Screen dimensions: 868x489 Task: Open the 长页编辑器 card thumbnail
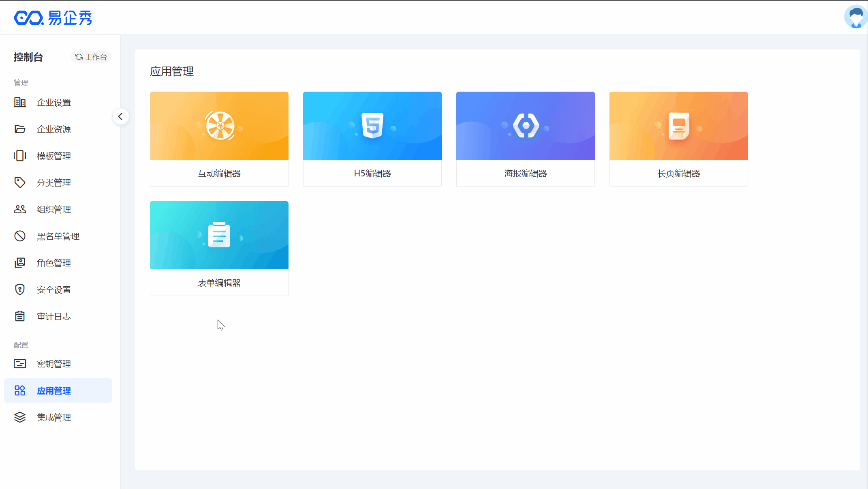[679, 126]
